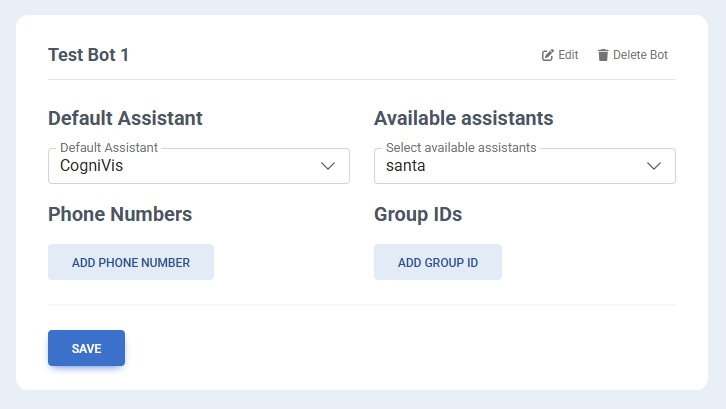Expand the Default Assistant chevron arrow
Screen dimensions: 726x409
pyautogui.click(x=328, y=166)
